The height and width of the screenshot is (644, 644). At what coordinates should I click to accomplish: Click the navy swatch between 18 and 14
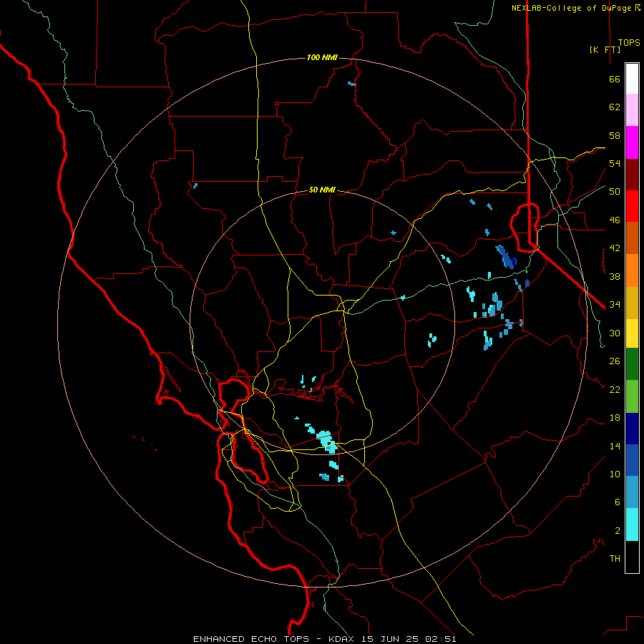(x=632, y=429)
